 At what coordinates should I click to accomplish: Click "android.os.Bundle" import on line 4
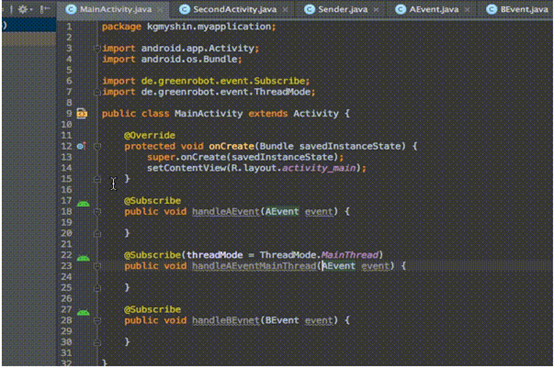(x=189, y=59)
